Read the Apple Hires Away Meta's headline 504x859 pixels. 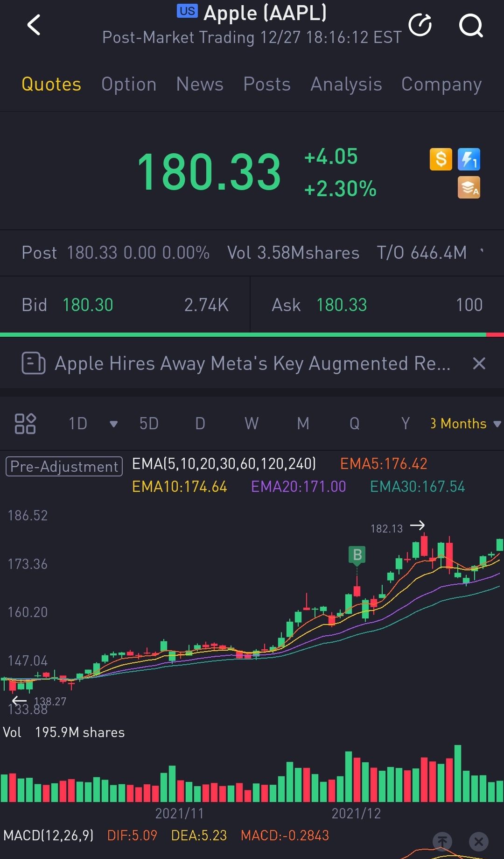[x=252, y=363]
